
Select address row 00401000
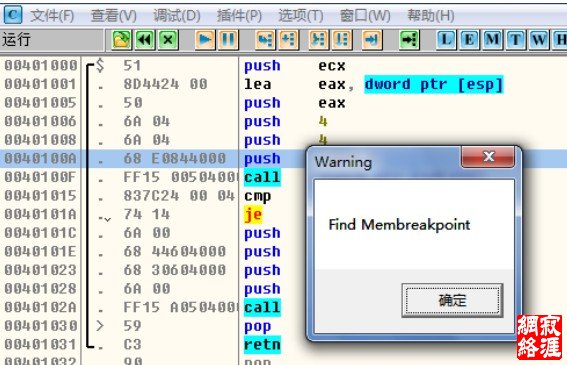40,65
